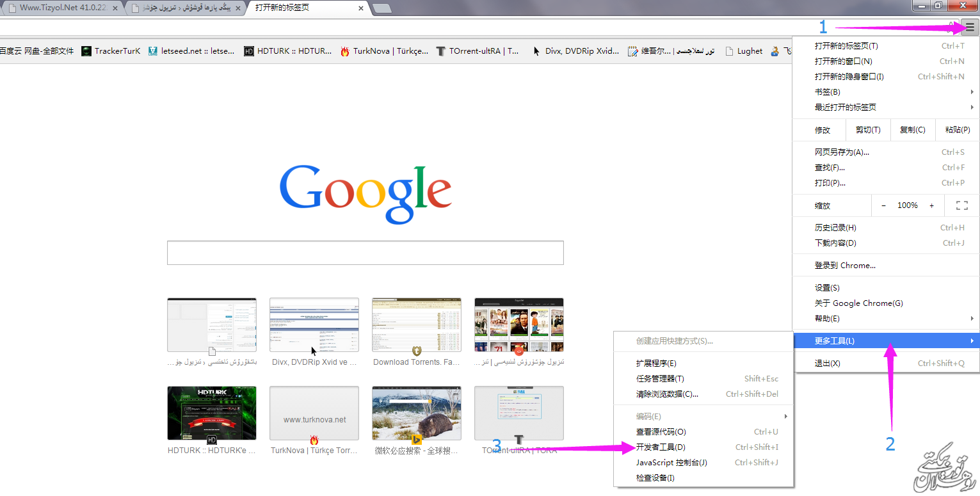Decrease zoom with minus button
The height and width of the screenshot is (496, 980).
(x=884, y=205)
